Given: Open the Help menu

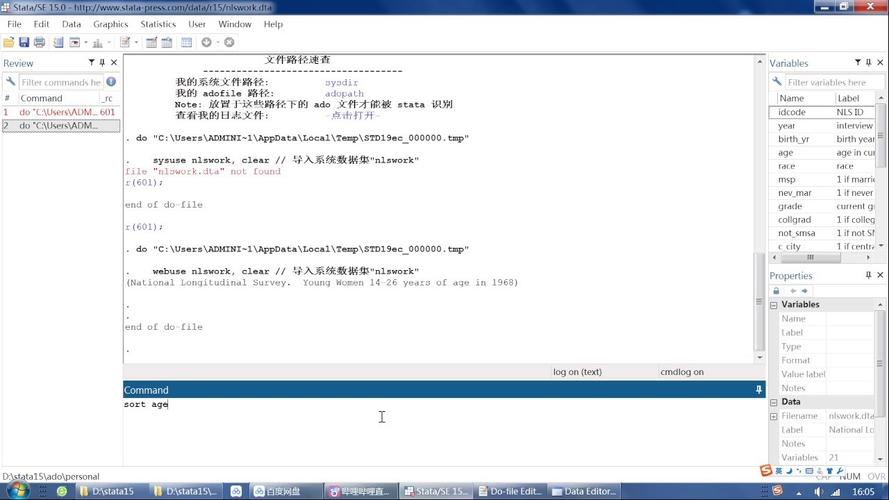Looking at the screenshot, I should click(273, 24).
